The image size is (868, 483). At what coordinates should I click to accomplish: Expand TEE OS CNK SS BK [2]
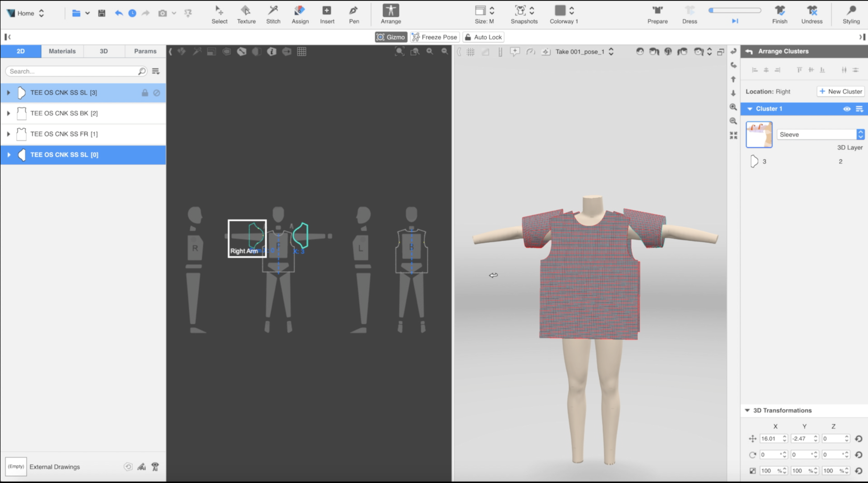pos(9,113)
